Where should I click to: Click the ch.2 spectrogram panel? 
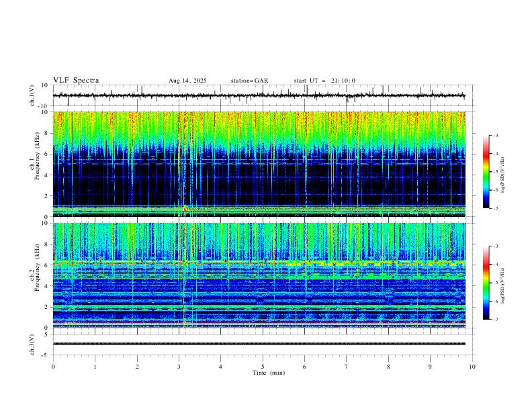pos(259,275)
